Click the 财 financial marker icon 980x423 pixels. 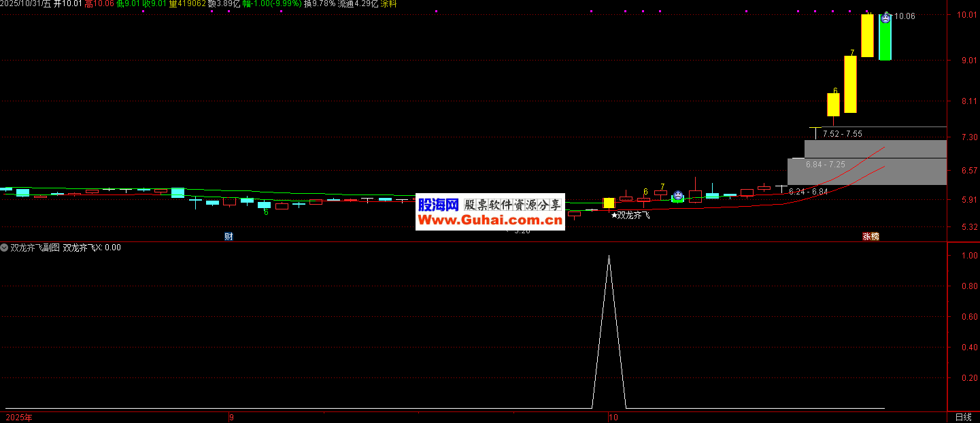(229, 237)
